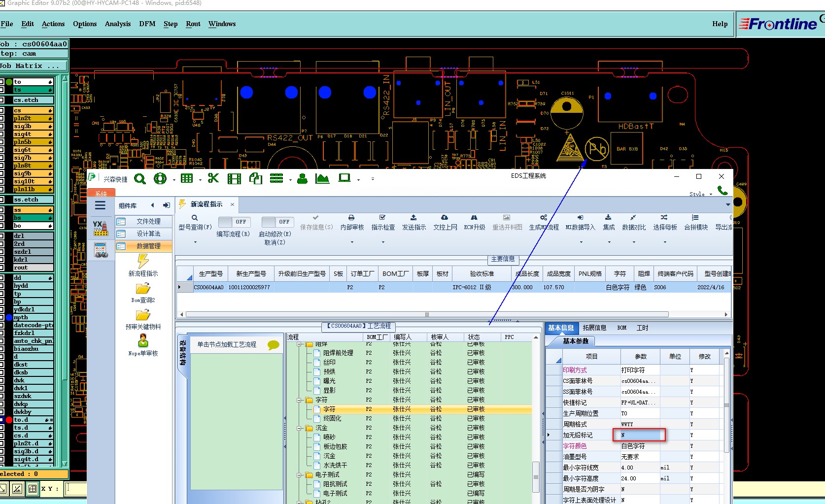Check the box beside the cs layer
The image size is (825, 504).
pos(2,111)
